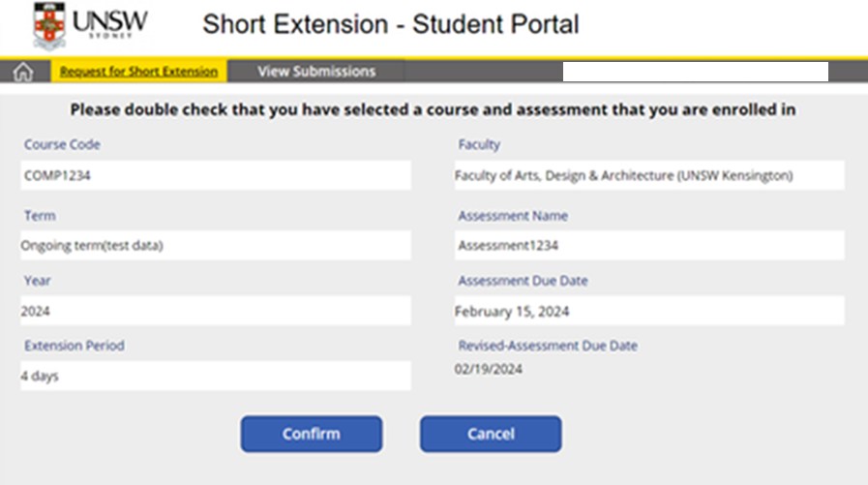Click the Assessment Due Date label
The image size is (868, 485).
coord(523,281)
